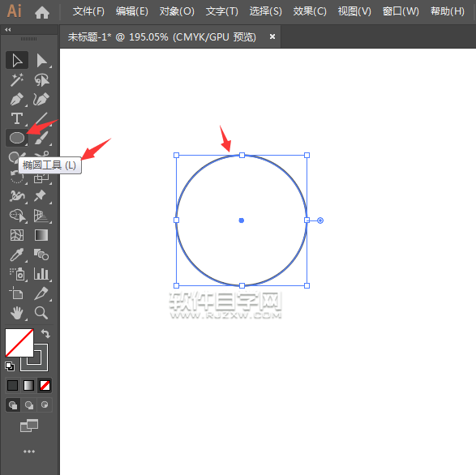The image size is (476, 475).
Task: Activate the Type tool
Action: click(17, 118)
